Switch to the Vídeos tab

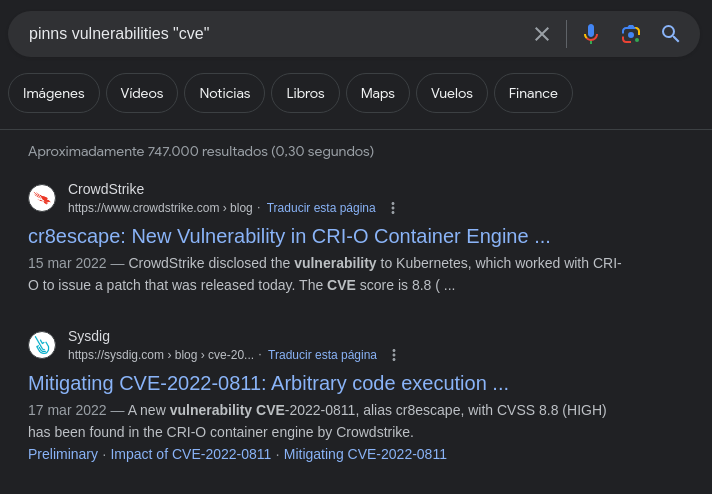tap(142, 93)
